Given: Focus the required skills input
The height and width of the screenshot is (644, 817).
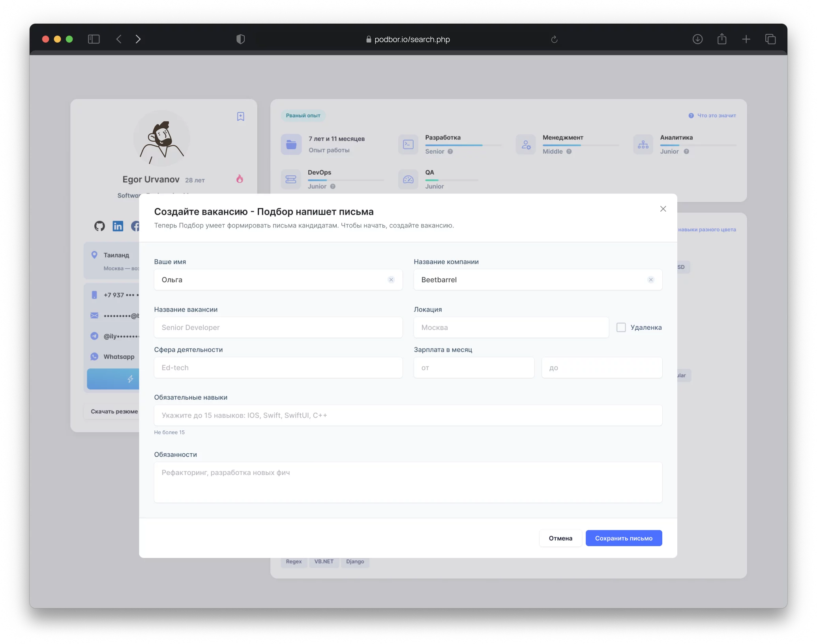Looking at the screenshot, I should pyautogui.click(x=408, y=415).
